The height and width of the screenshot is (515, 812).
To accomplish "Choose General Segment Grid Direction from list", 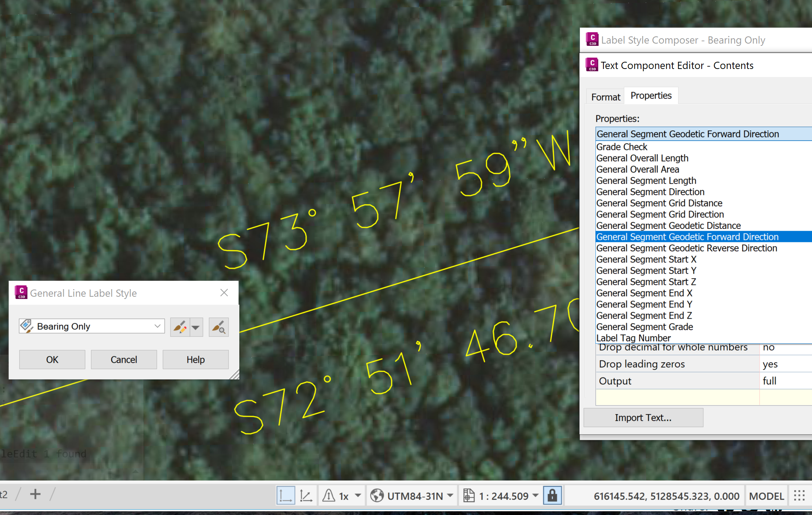I will tap(660, 214).
